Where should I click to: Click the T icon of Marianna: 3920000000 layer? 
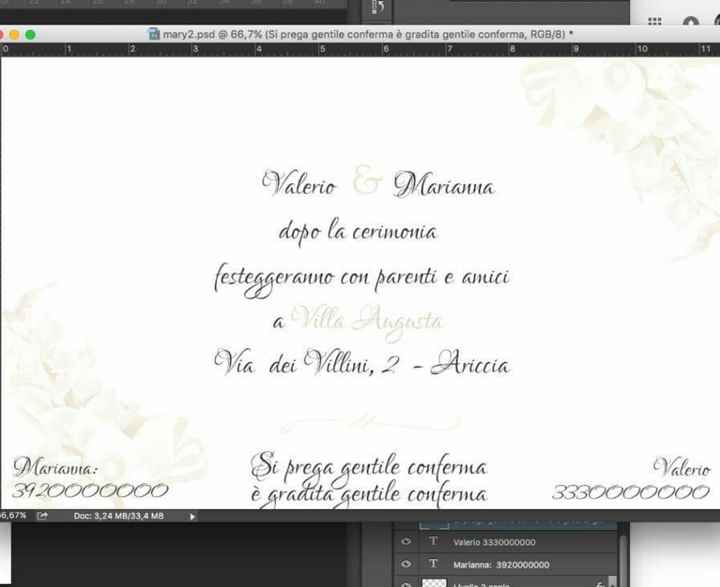point(433,564)
